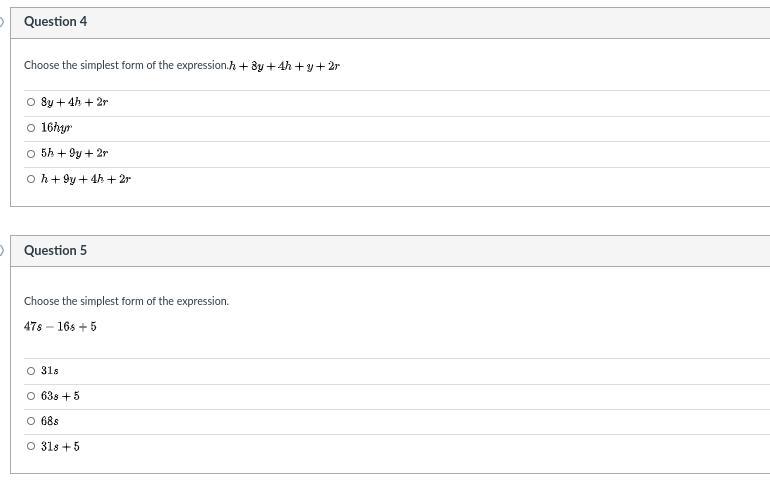Viewport: 770px width, 489px height.
Task: Click the Question 5 instruction text
Action: point(126,301)
